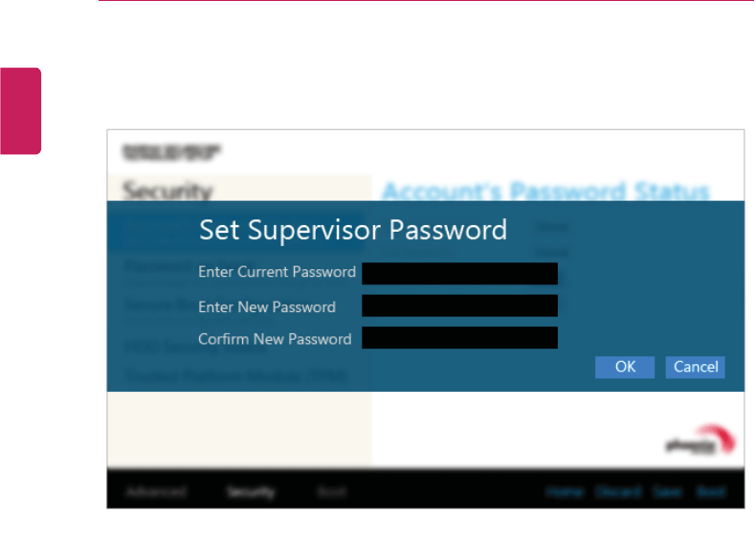
Task: Click the blurred logo at top-left of BIOS window
Action: pos(172,151)
